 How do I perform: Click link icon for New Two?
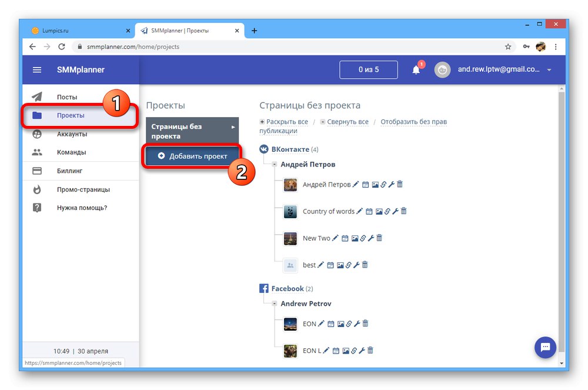[x=363, y=238]
